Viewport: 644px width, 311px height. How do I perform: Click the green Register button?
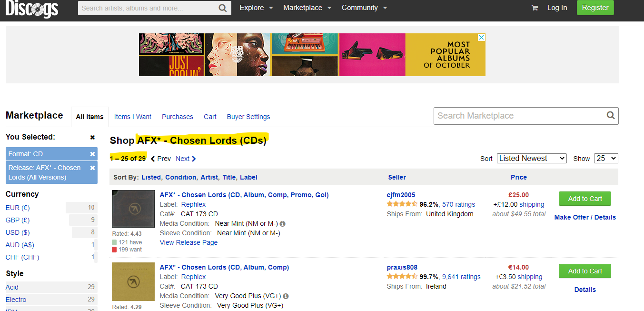coord(595,8)
